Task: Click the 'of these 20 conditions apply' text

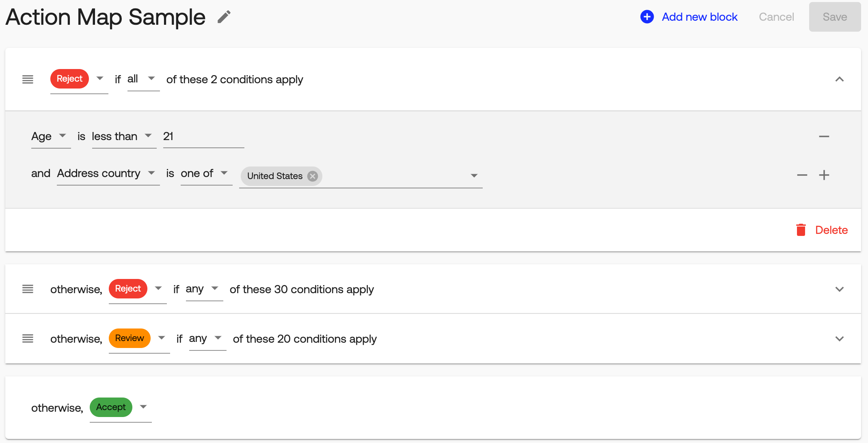Action: [305, 339]
